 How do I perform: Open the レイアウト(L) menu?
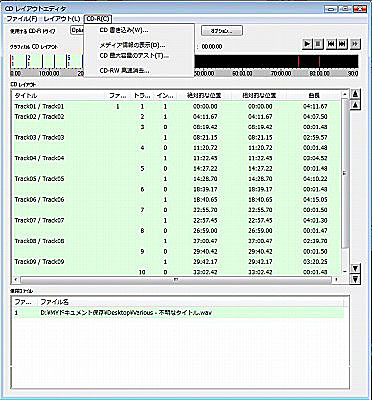pyautogui.click(x=62, y=19)
